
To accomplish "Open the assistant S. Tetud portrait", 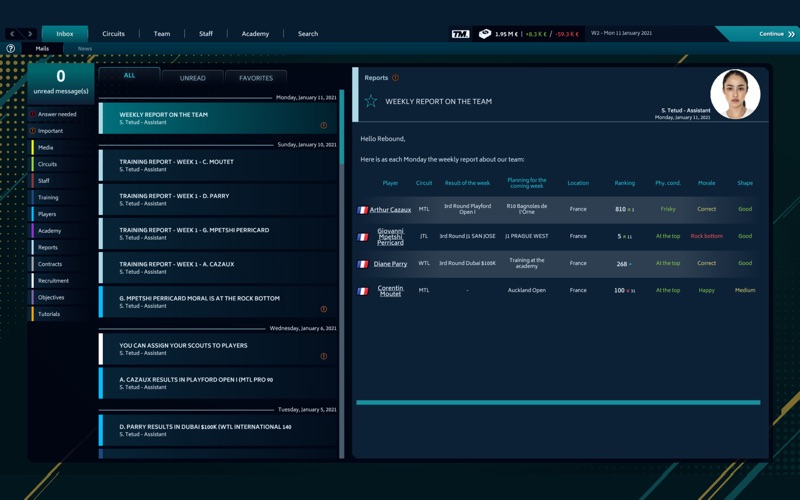I will pos(735,94).
